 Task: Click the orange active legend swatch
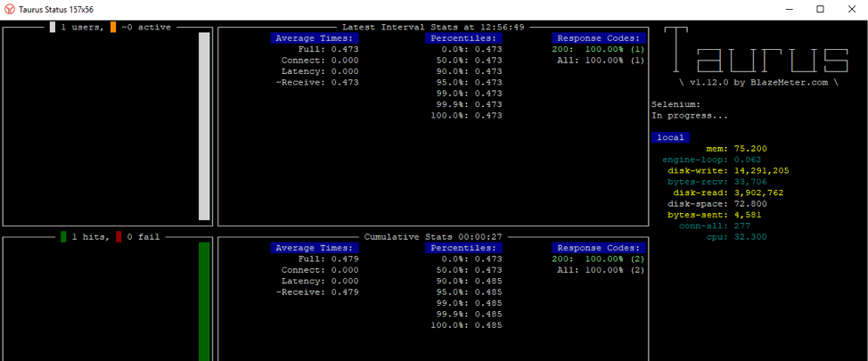(113, 27)
